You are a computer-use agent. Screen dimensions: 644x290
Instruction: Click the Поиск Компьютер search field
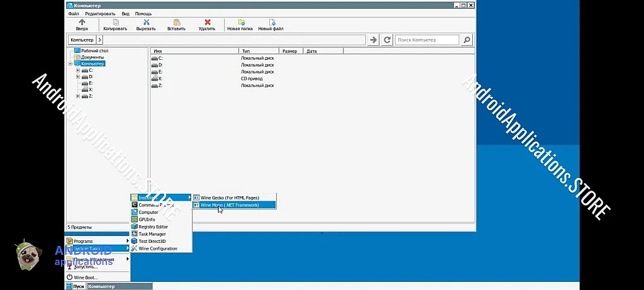pos(427,40)
